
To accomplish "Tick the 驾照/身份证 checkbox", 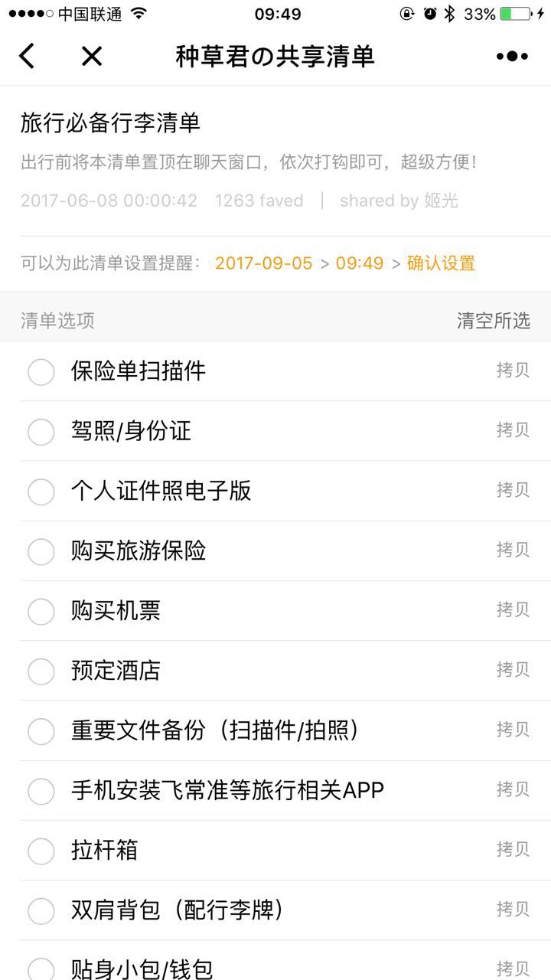I will pyautogui.click(x=41, y=432).
